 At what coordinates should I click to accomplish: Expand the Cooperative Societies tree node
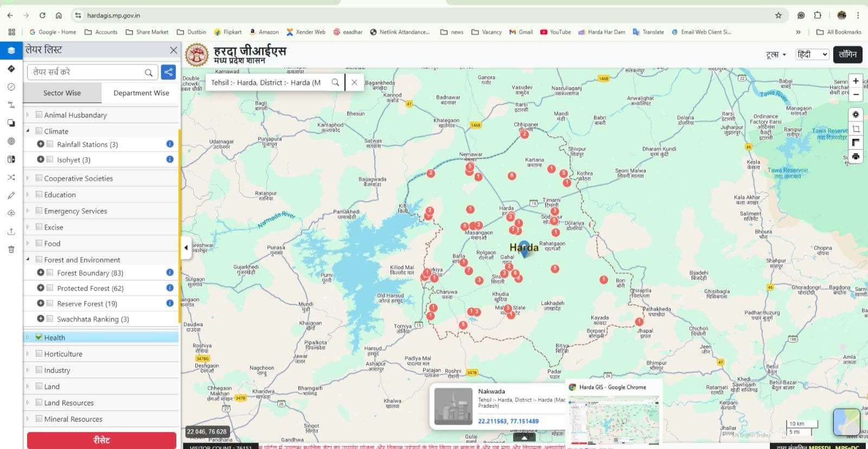(28, 178)
